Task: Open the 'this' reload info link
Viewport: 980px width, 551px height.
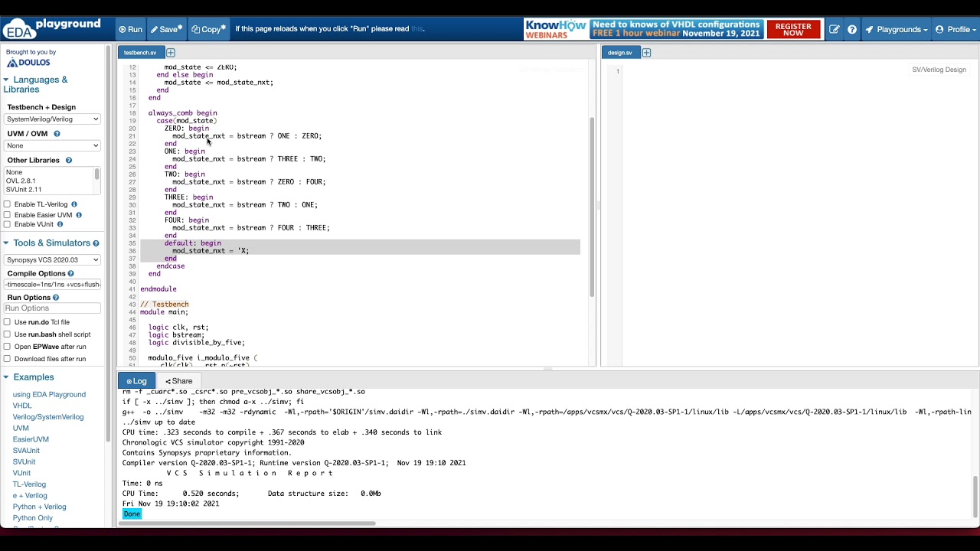Action: 416,29
